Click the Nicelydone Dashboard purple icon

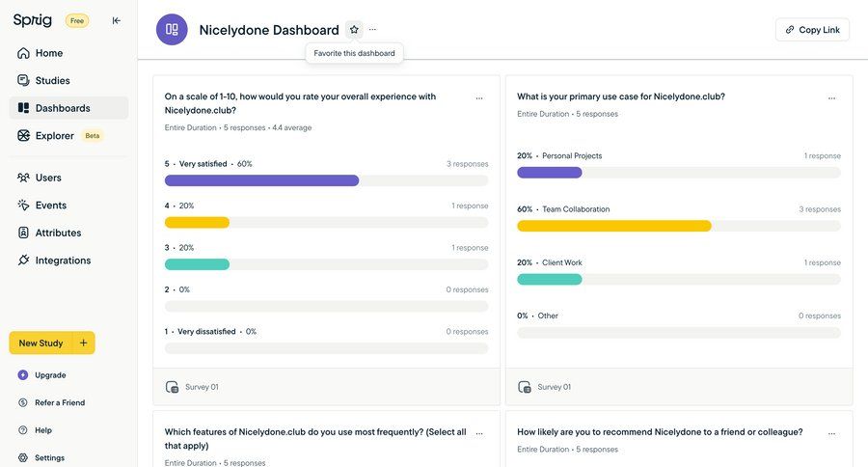coord(172,30)
